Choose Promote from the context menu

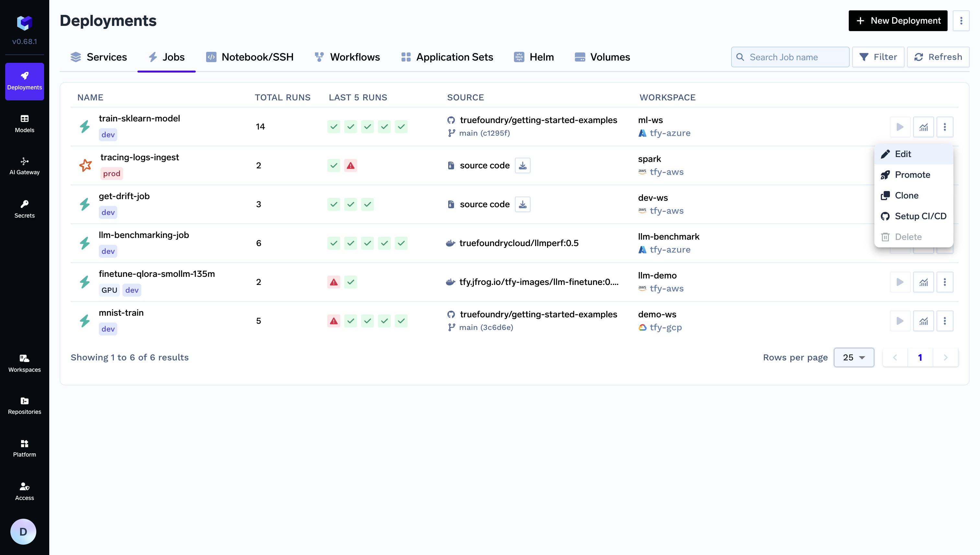[912, 175]
